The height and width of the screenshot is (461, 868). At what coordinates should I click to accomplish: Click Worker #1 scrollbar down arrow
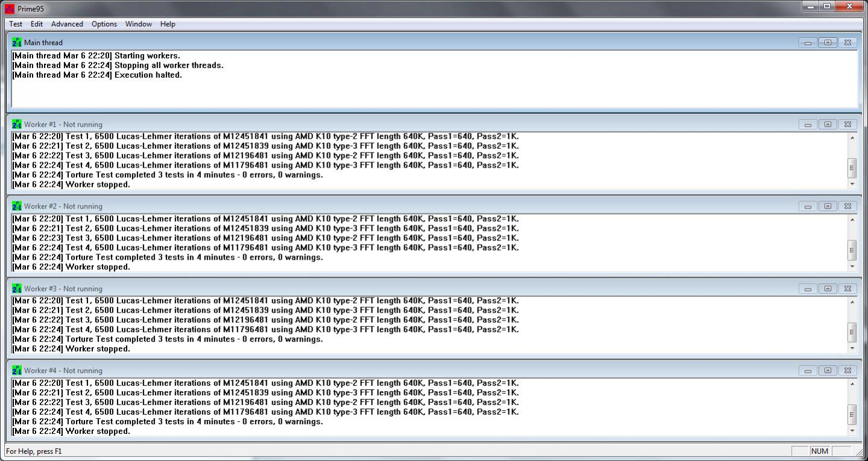(x=852, y=184)
